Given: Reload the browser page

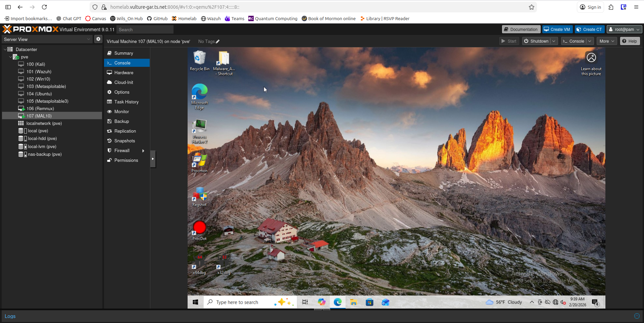Looking at the screenshot, I should click(44, 7).
